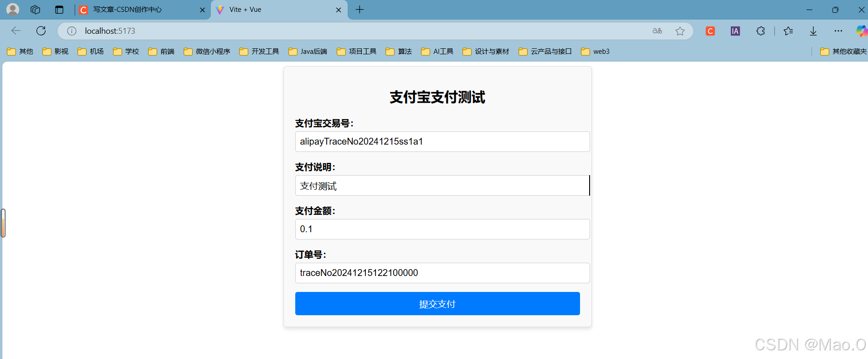Refresh the current page

click(x=41, y=31)
